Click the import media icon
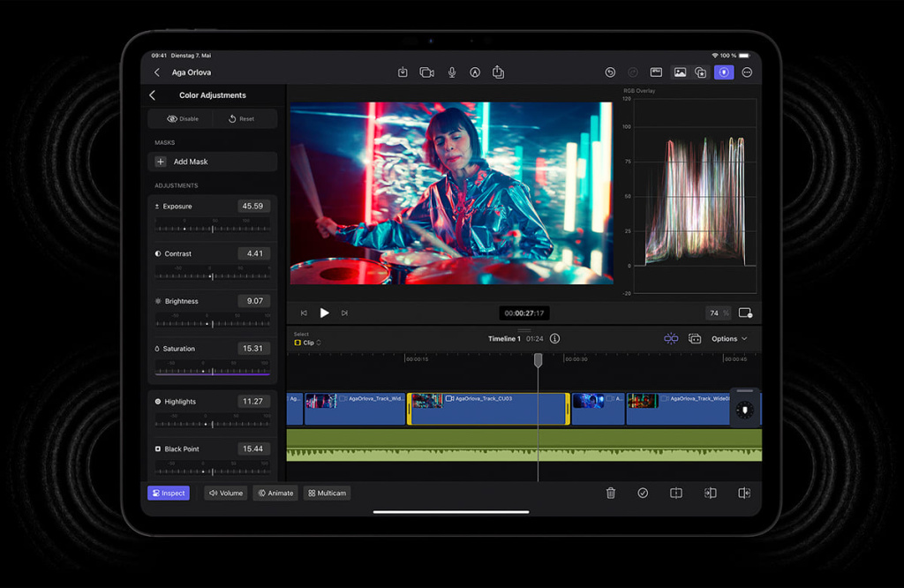 tap(403, 72)
